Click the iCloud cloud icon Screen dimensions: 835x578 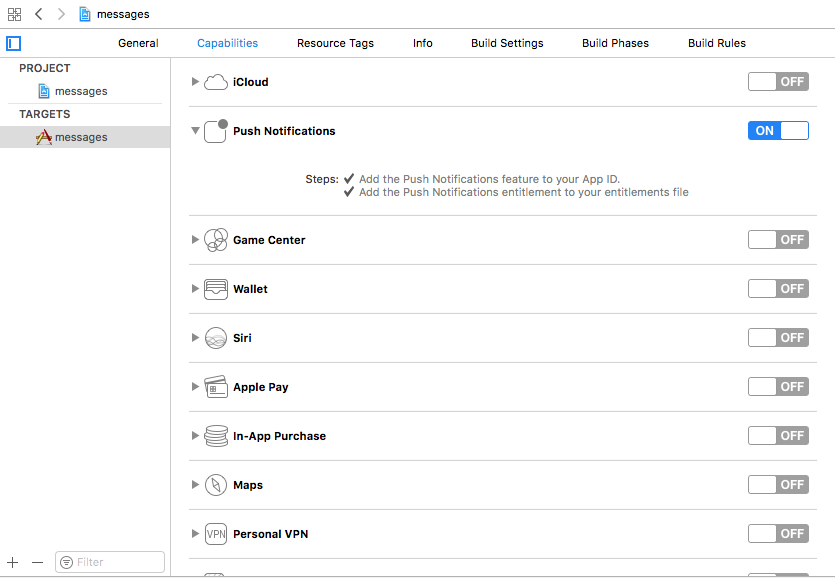tap(216, 82)
